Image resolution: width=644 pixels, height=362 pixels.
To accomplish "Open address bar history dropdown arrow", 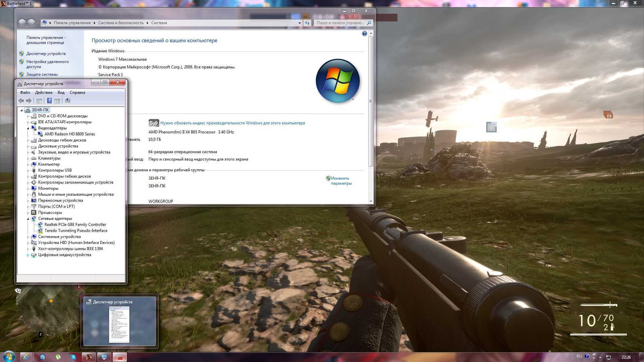I will [x=300, y=23].
